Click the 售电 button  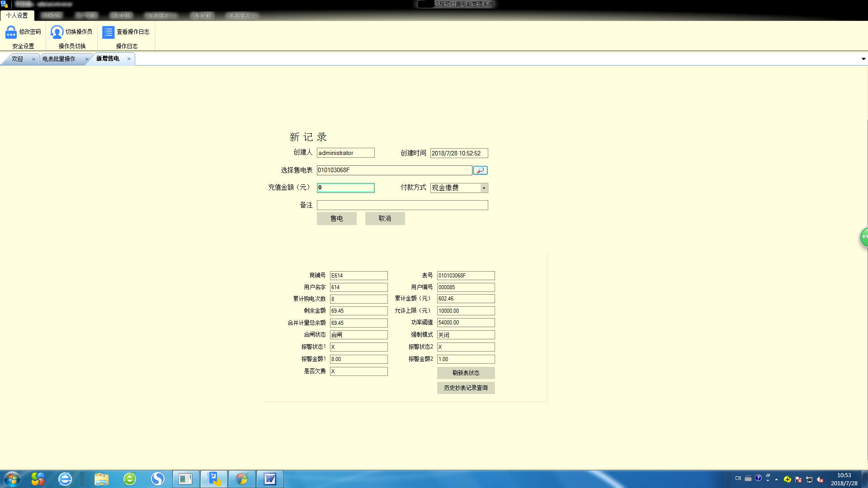[336, 219]
